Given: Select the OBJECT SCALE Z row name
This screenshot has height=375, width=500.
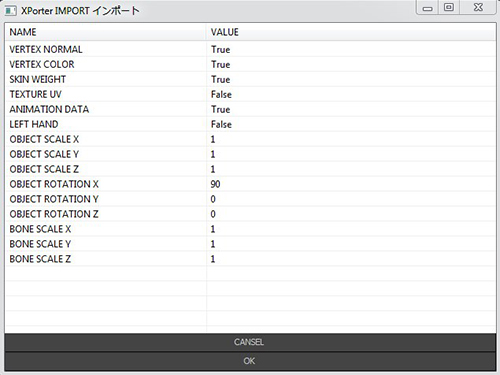Looking at the screenshot, I should click(44, 169).
